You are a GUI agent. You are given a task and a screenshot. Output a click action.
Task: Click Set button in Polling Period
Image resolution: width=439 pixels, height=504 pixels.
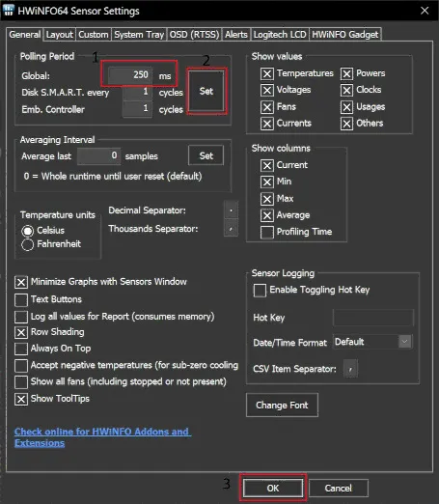tap(206, 91)
